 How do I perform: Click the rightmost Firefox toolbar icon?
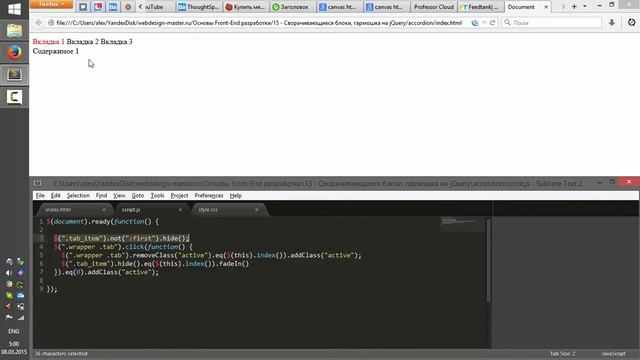(631, 23)
